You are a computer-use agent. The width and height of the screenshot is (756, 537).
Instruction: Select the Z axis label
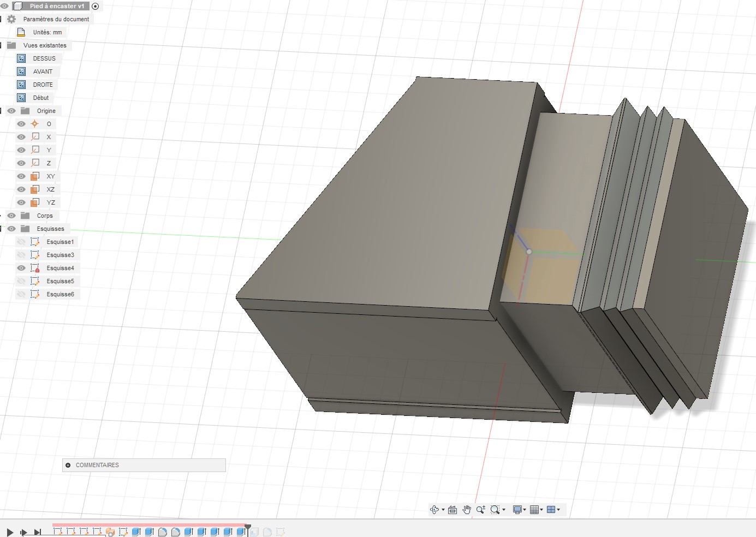click(x=49, y=163)
